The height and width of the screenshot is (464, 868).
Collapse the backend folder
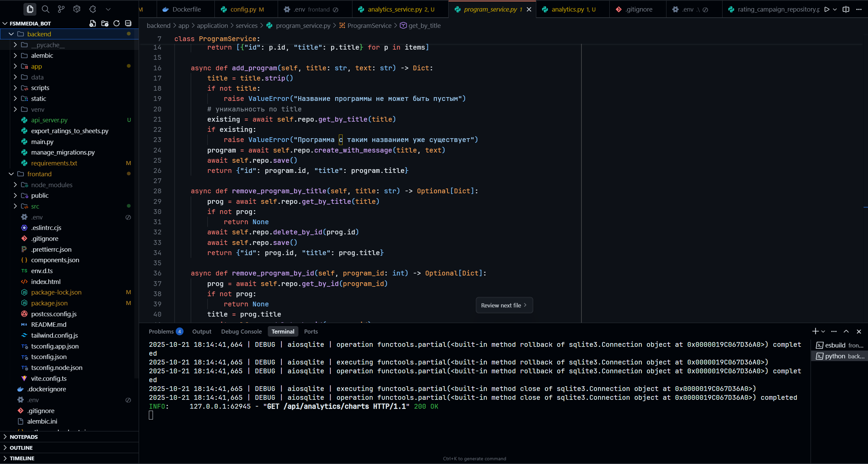click(x=11, y=34)
